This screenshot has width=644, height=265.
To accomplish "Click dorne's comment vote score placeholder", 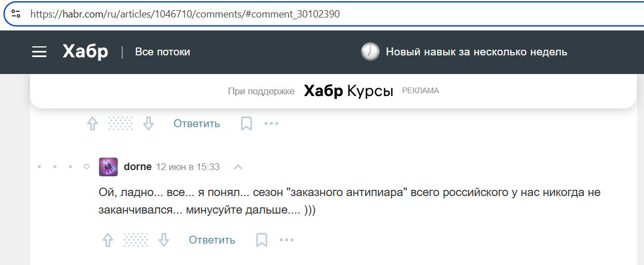I will [x=136, y=240].
